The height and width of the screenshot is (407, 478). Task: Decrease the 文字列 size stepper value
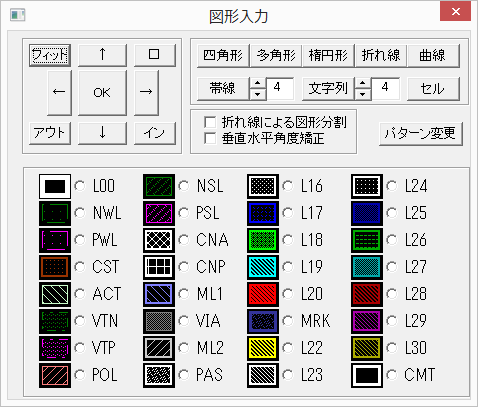point(363,95)
